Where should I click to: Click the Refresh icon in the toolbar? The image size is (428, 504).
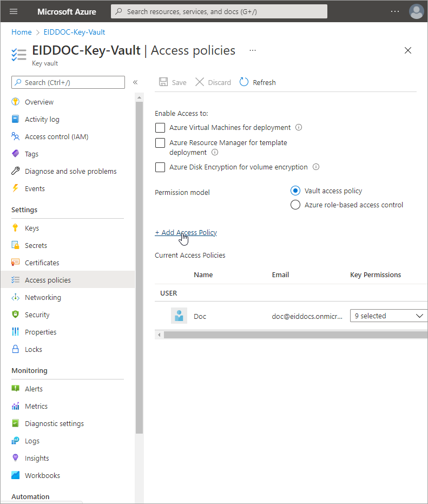pyautogui.click(x=244, y=82)
